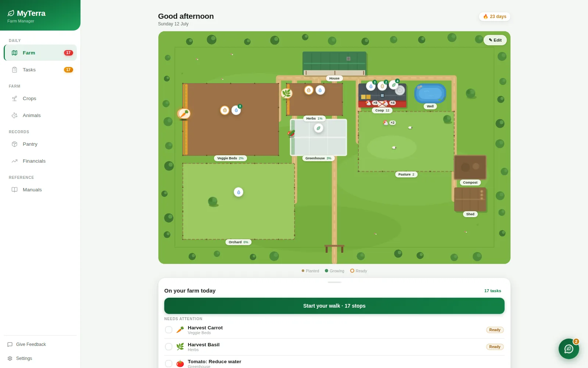The image size is (588, 368).
Task: Click the water drop icon in the Orchard
Action: click(239, 192)
